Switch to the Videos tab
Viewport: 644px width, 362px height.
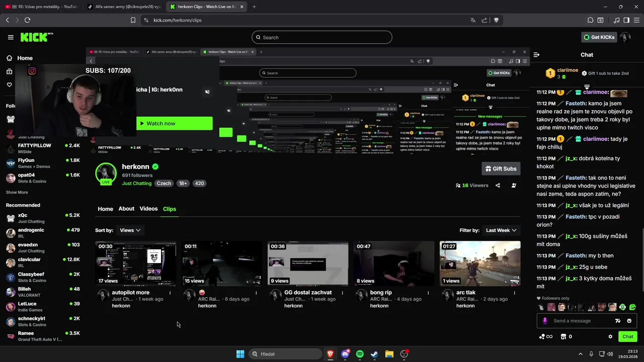pyautogui.click(x=148, y=209)
